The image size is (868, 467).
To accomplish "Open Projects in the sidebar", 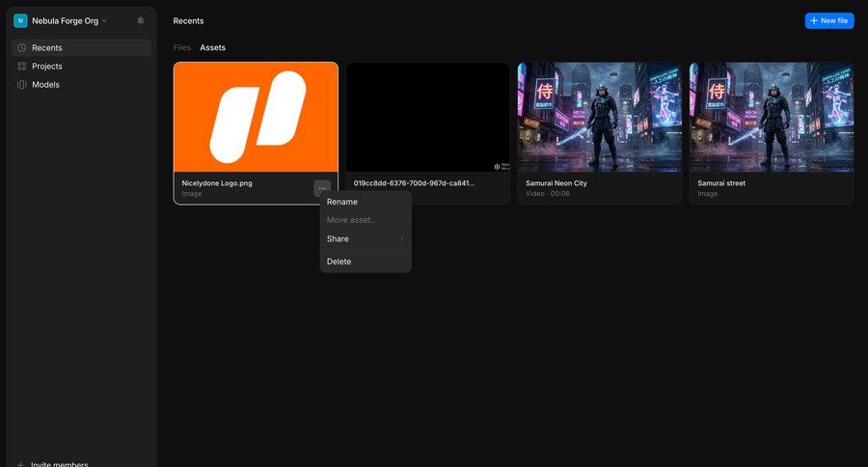I will click(81, 66).
